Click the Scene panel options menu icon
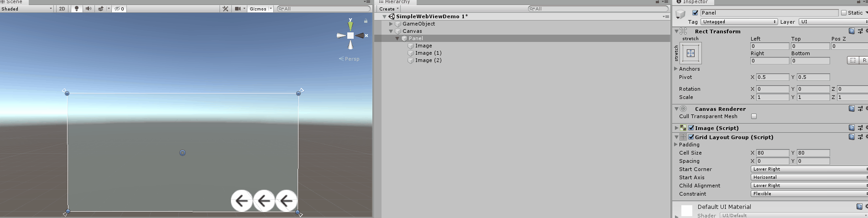868x218 pixels. 366,2
